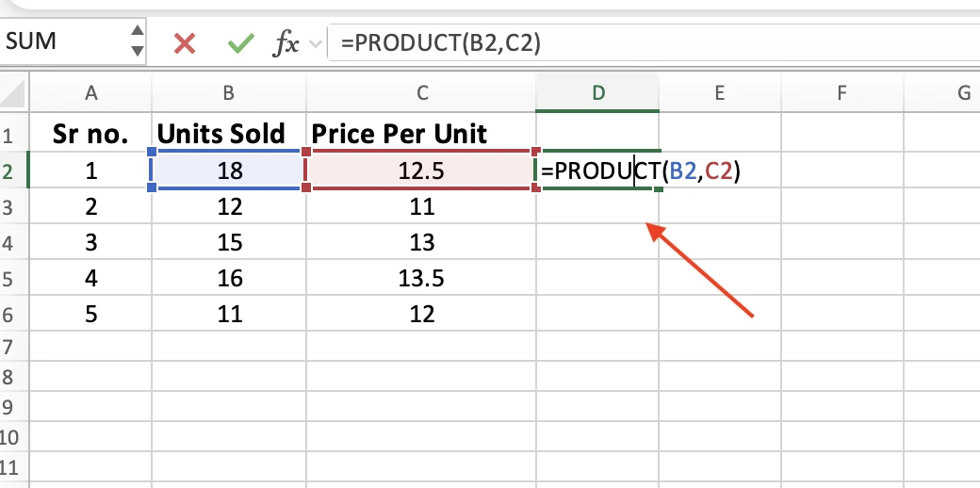The width and height of the screenshot is (980, 488).
Task: Open Insert Function fx dialog
Action: click(286, 43)
